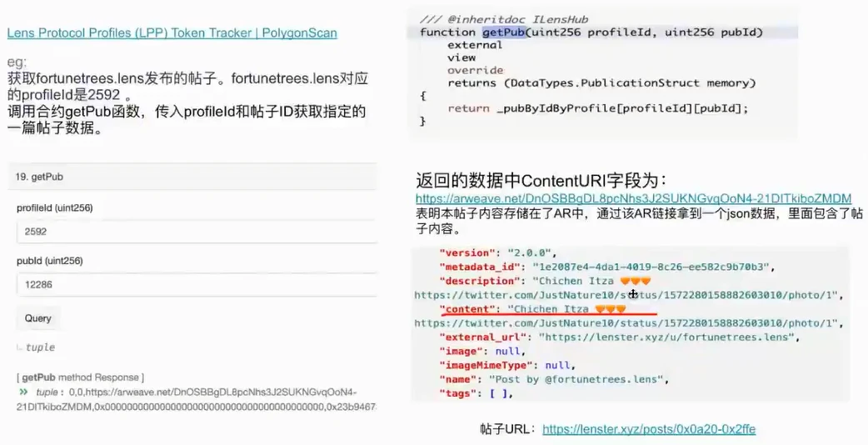Click the 'profileId (uint256)' label
868x445 pixels.
(x=55, y=208)
